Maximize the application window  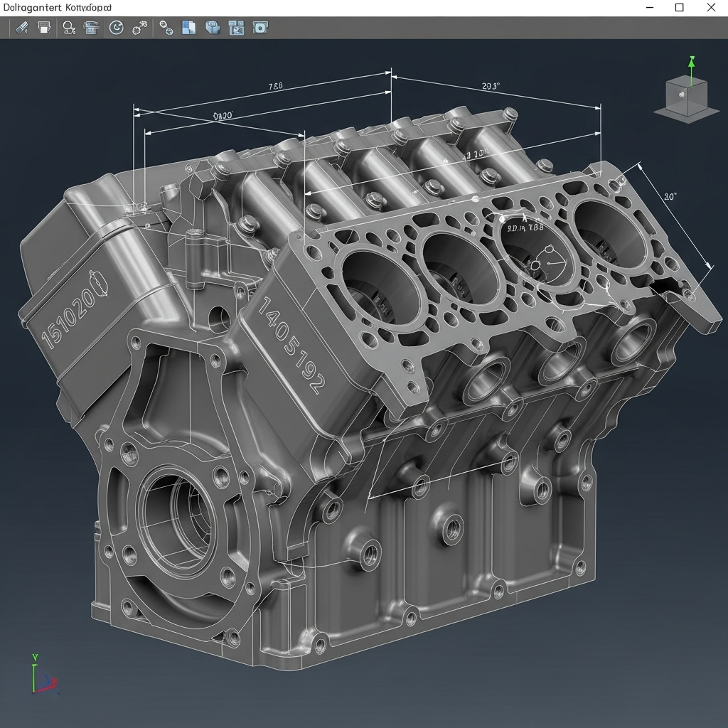tap(679, 7)
